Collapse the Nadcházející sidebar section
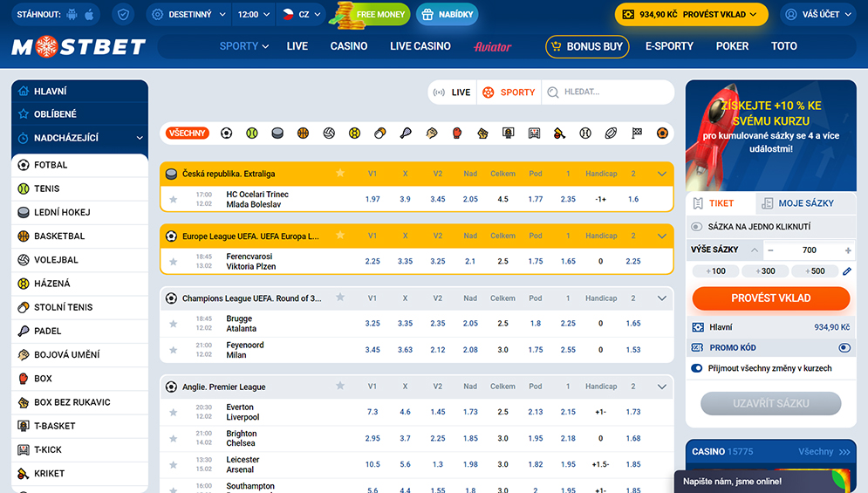This screenshot has width=868, height=493. [140, 138]
